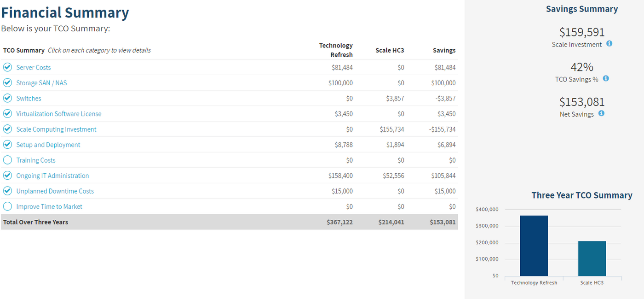644x299 pixels.
Task: Enable the Training Costs checkbox
Action: pos(7,160)
